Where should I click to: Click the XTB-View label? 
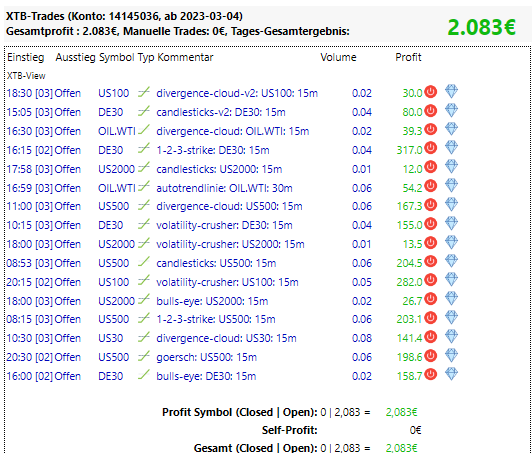click(x=26, y=76)
